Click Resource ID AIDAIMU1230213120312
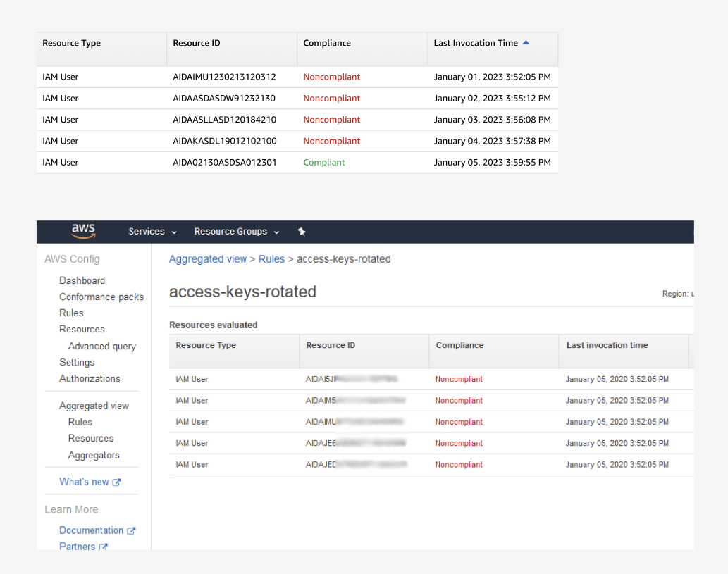The height and width of the screenshot is (574, 728). coord(224,77)
